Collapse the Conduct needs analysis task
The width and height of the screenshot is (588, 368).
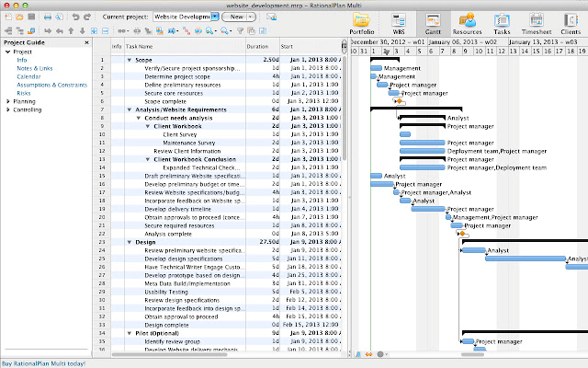139,118
